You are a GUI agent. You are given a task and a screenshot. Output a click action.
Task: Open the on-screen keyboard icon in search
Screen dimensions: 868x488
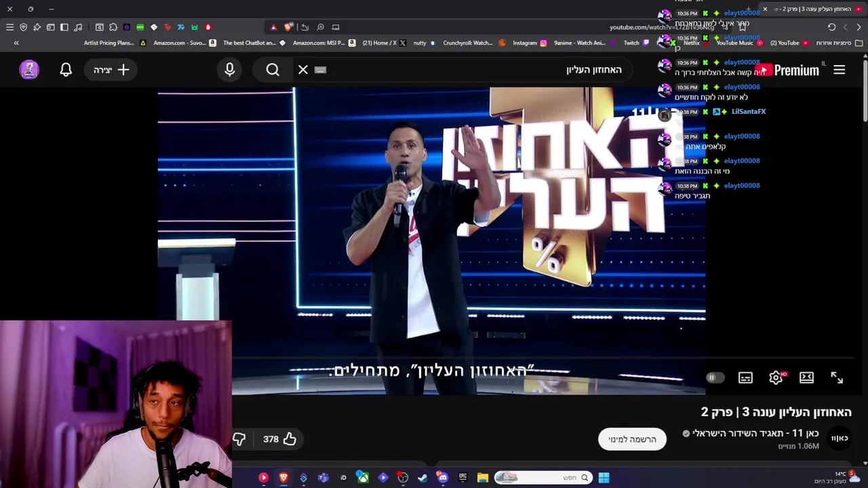click(x=321, y=70)
